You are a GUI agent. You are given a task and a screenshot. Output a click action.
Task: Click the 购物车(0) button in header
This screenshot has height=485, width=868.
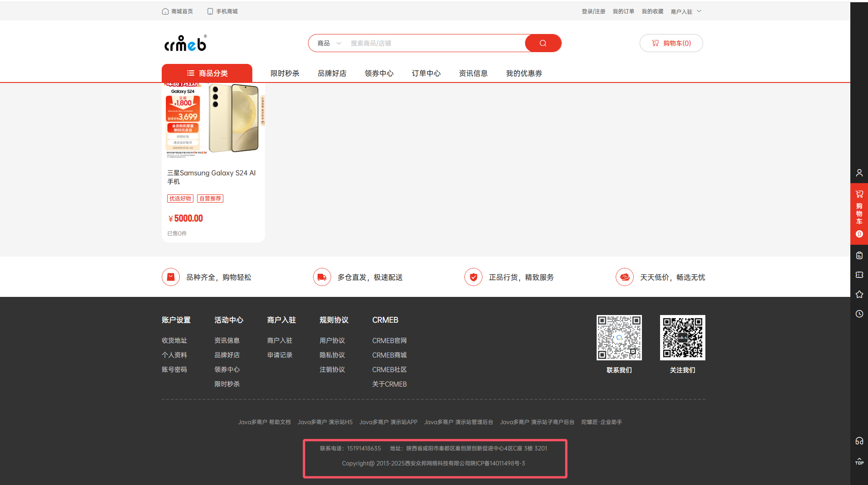(671, 43)
